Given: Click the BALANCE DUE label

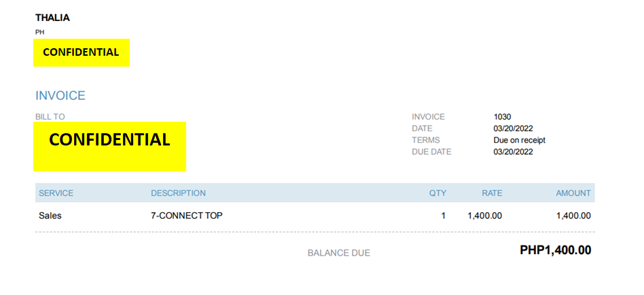Looking at the screenshot, I should [339, 253].
